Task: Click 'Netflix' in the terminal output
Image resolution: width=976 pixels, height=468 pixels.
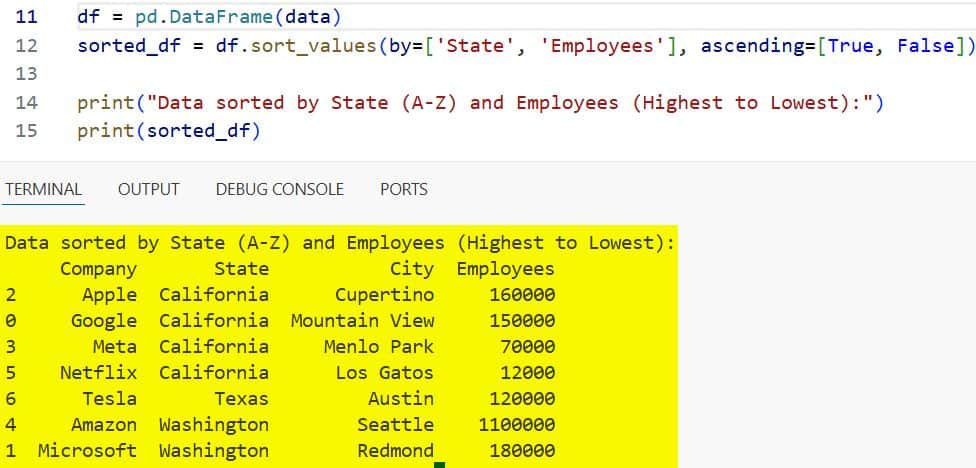Action: click(x=98, y=373)
